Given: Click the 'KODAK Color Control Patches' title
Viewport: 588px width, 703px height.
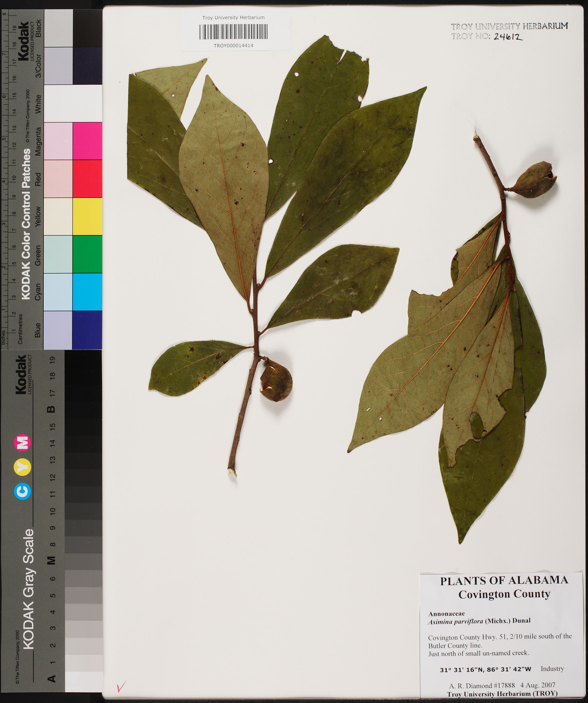Looking at the screenshot, I should point(26,224).
